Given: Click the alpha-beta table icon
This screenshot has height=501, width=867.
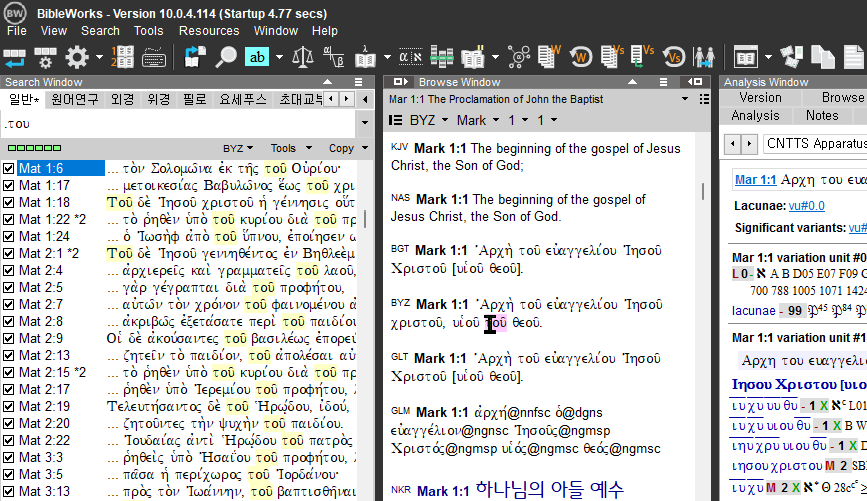Looking at the screenshot, I should pos(333,57).
